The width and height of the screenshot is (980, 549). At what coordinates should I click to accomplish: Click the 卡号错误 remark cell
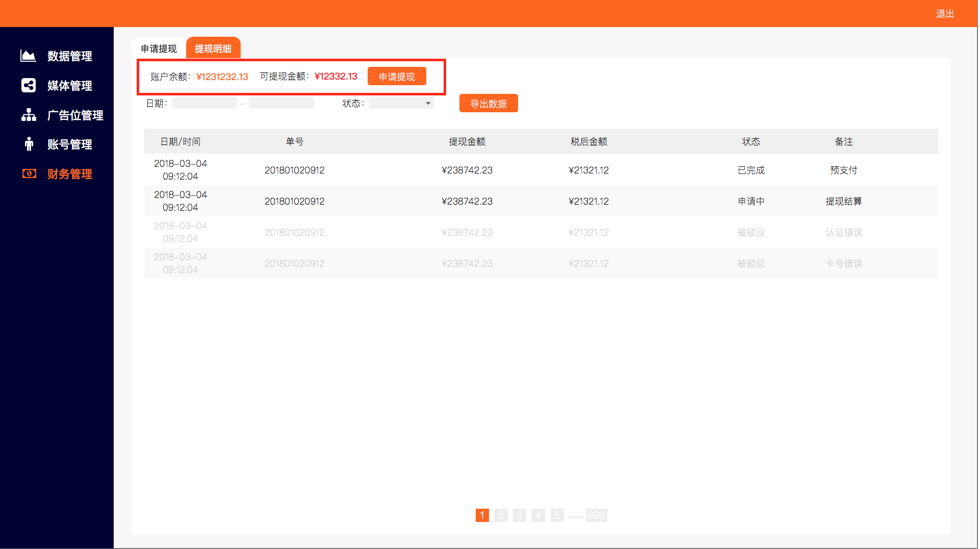click(844, 263)
